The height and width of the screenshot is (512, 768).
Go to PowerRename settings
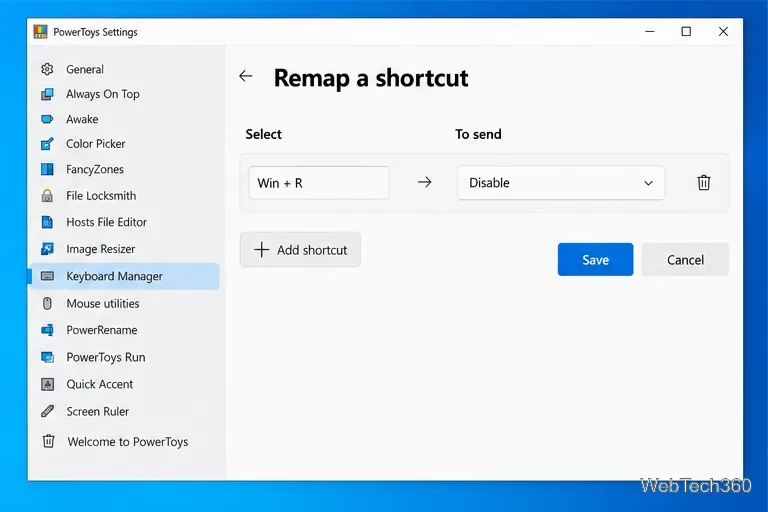coord(125,330)
